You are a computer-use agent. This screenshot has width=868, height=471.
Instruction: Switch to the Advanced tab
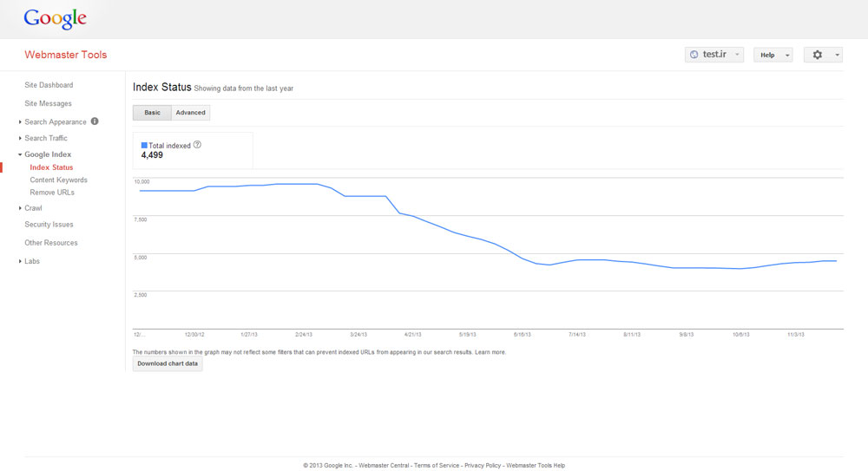click(x=190, y=113)
